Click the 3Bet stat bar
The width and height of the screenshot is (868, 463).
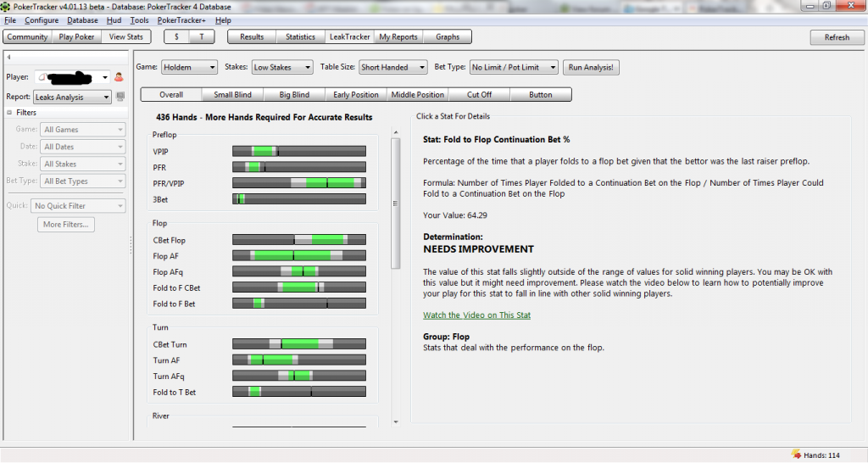click(299, 199)
